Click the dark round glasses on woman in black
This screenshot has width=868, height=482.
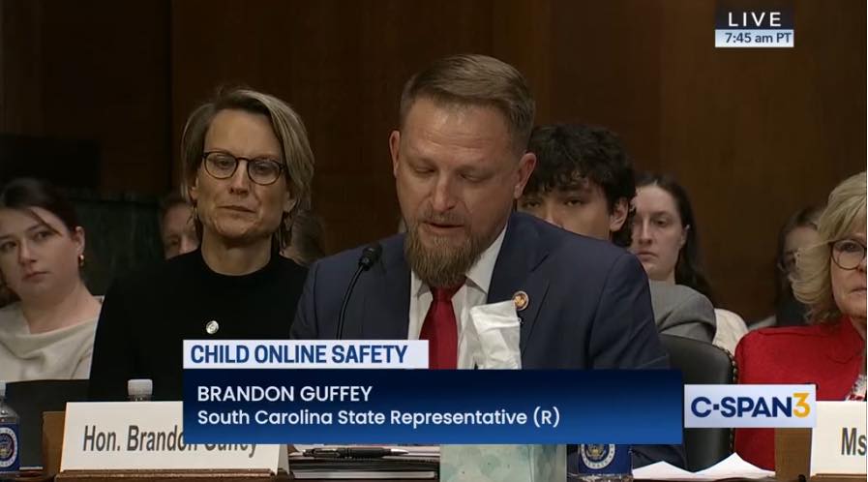243,167
